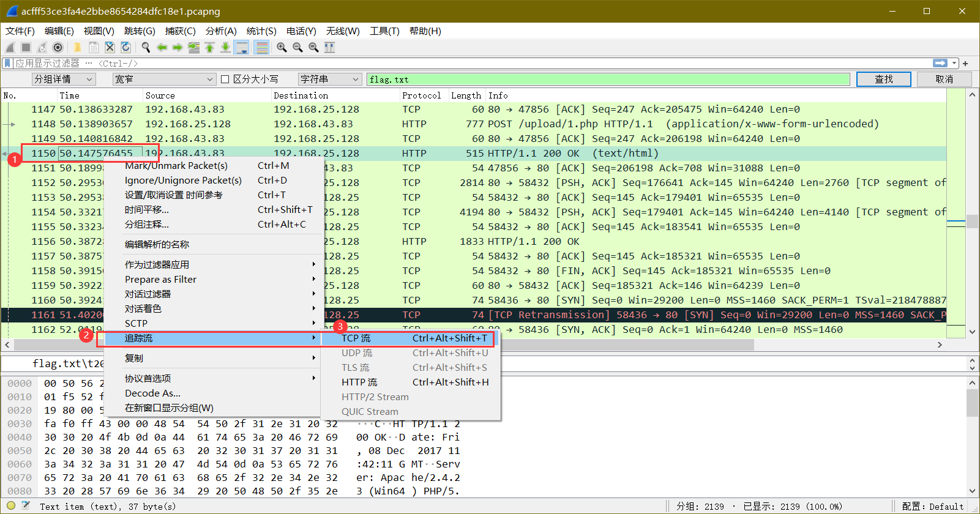Expand the 对话着色 submenu
980x514 pixels.
214,308
